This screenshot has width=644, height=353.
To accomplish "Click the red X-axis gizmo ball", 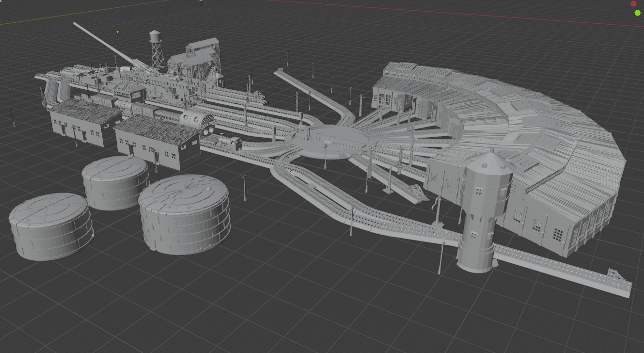I will click(x=633, y=3).
